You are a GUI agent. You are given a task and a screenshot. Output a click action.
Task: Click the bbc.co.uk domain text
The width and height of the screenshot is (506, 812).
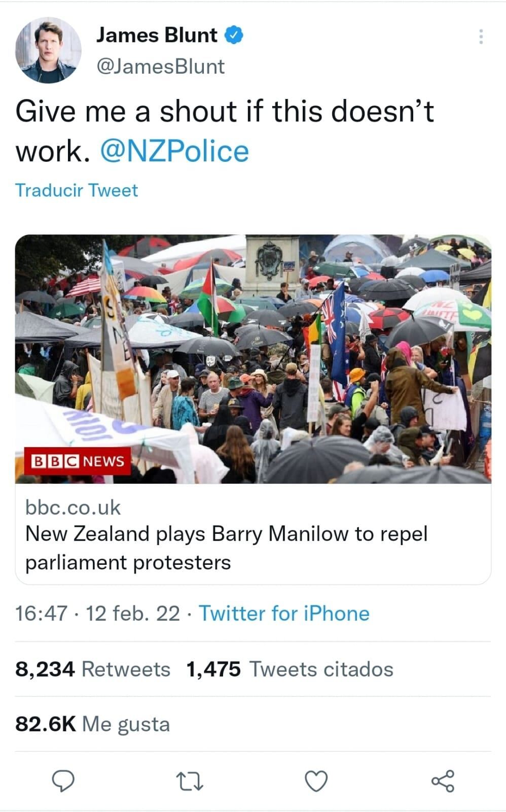[x=73, y=507]
